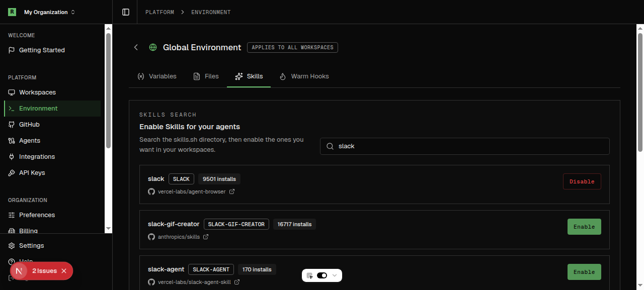Toggle the switch in the floating toolbar
Viewport: 644px width, 290px height.
point(322,275)
